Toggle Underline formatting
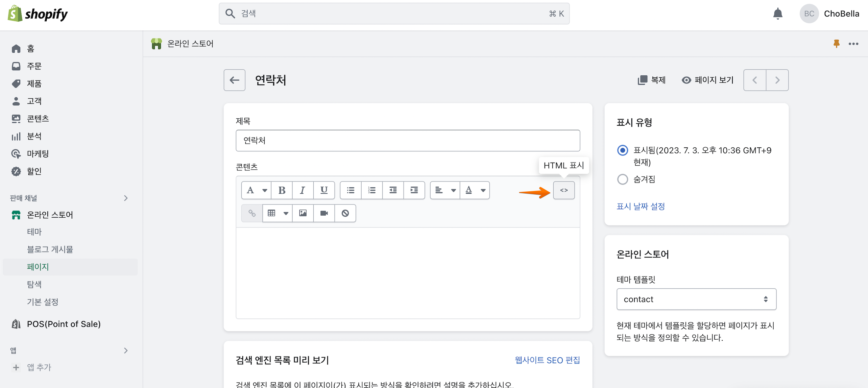This screenshot has width=868, height=388. 324,190
